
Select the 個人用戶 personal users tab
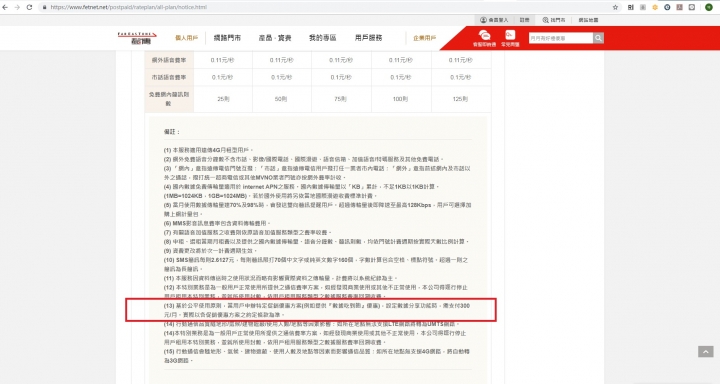coord(186,38)
